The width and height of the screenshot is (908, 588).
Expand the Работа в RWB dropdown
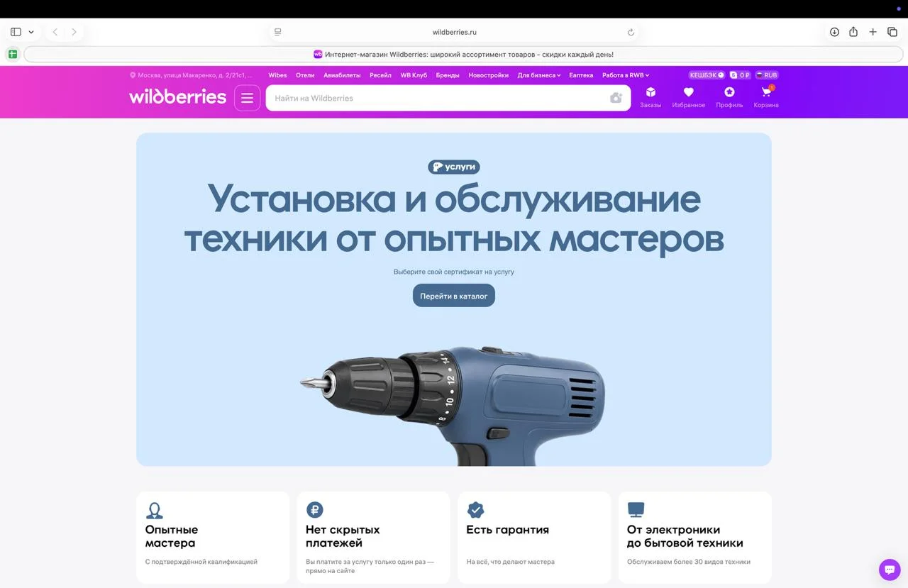(x=626, y=75)
